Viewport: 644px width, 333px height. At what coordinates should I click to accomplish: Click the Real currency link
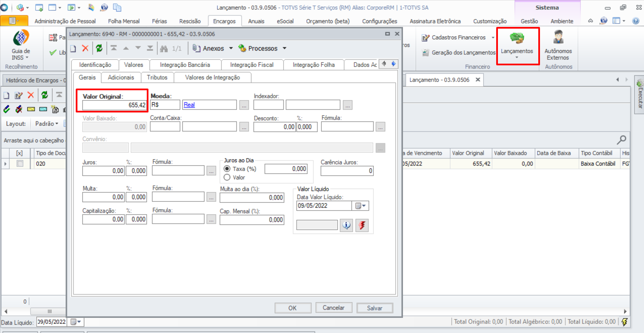[189, 105]
